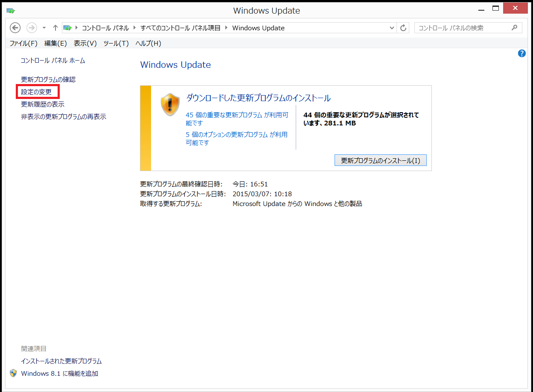533x392 pixels.
Task: Click the 更新プログラムのインストール(I) button
Action: (380, 160)
